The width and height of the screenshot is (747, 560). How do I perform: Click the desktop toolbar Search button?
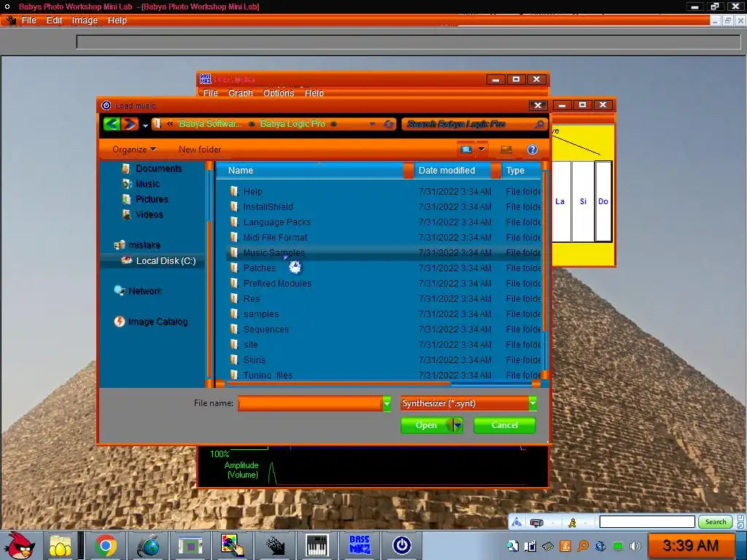click(716, 522)
